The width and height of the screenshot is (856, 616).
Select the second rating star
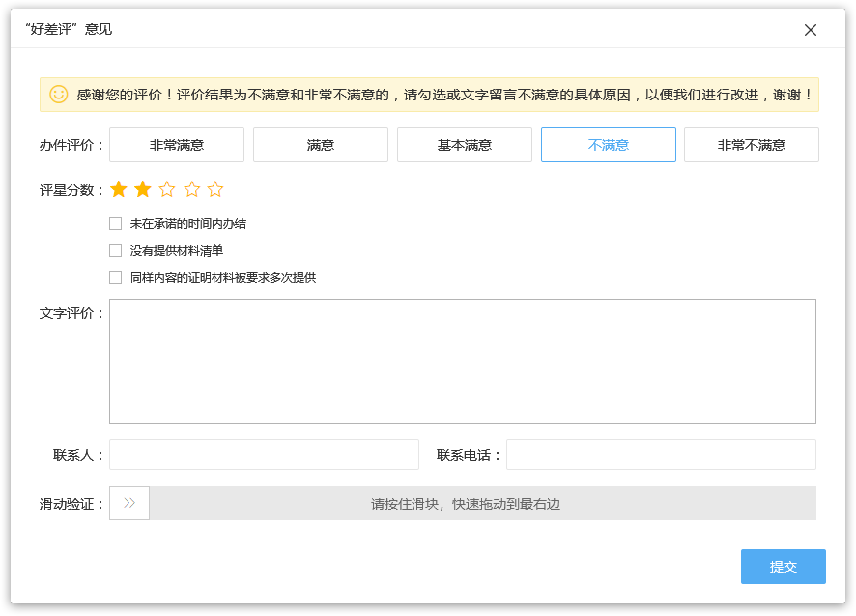pos(143,190)
